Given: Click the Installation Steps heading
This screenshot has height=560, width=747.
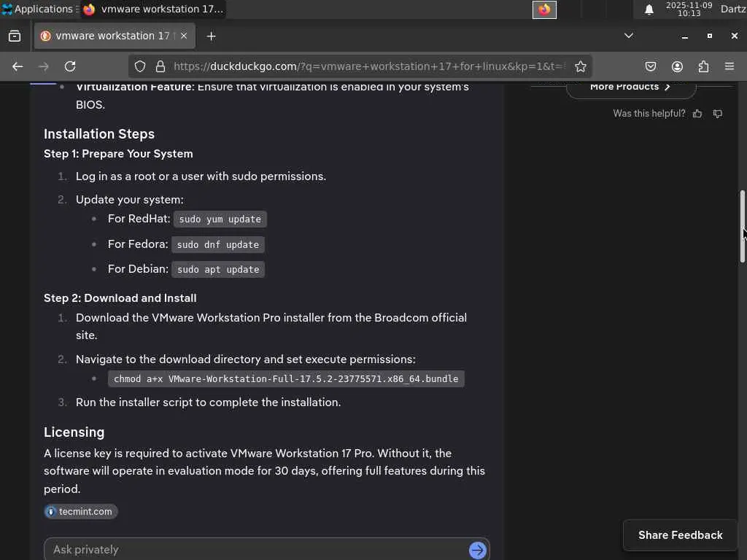Looking at the screenshot, I should pyautogui.click(x=99, y=134).
